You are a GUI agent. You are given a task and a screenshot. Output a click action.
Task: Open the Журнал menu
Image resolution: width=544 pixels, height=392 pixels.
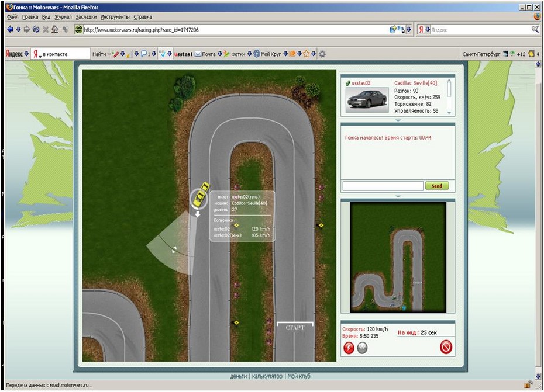point(63,17)
